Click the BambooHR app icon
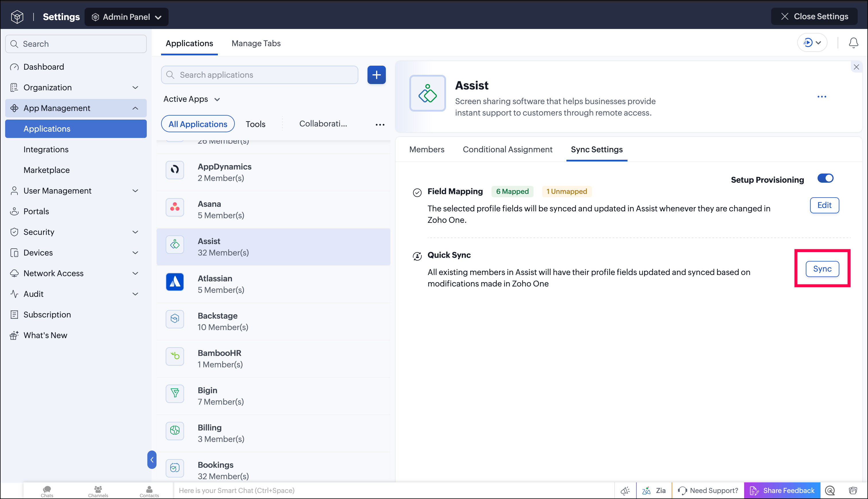Viewport: 868px width, 499px height. point(175,356)
